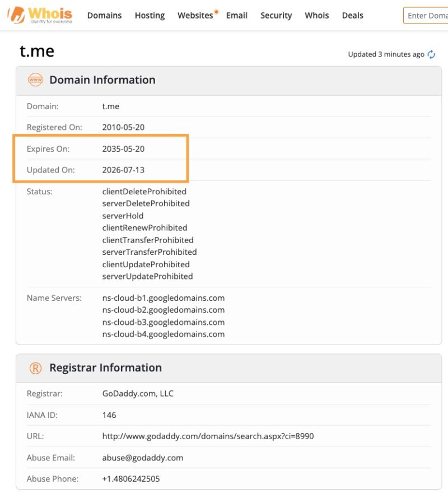This screenshot has height=493, width=448.
Task: Click the abuse@godaddy.com email address
Action: (143, 458)
